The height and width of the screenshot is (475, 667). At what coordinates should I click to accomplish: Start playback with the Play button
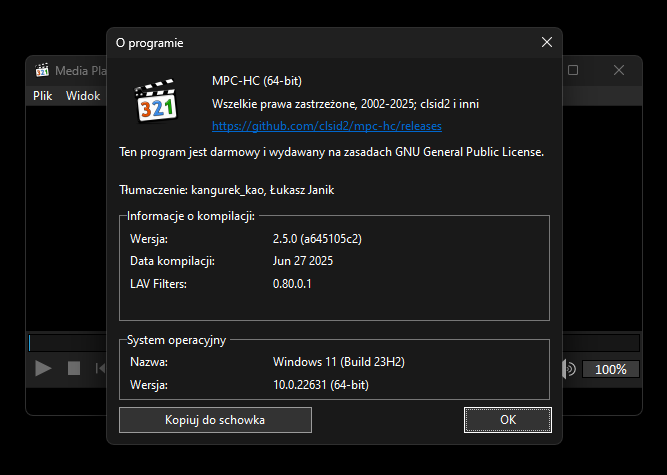(43, 368)
